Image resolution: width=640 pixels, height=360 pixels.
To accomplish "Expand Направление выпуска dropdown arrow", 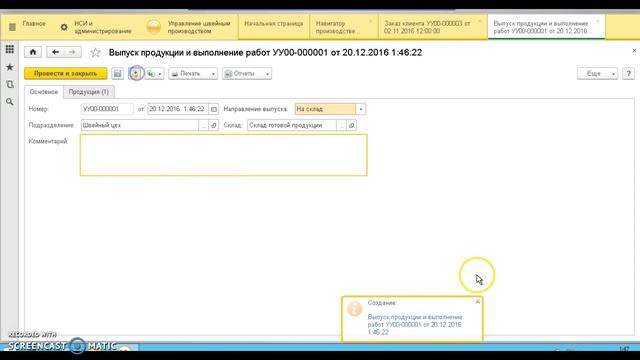I will coord(361,109).
